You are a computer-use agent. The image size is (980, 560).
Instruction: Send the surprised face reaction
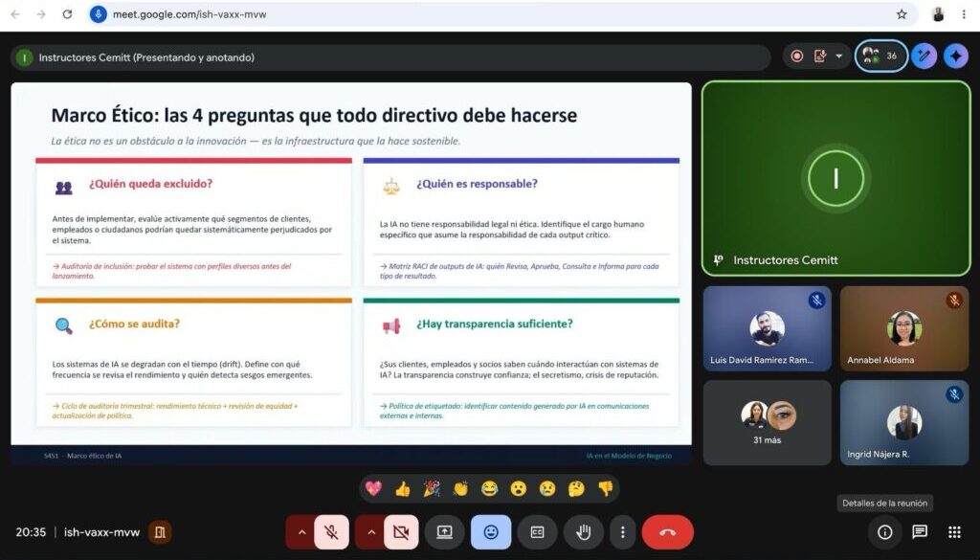coord(518,489)
